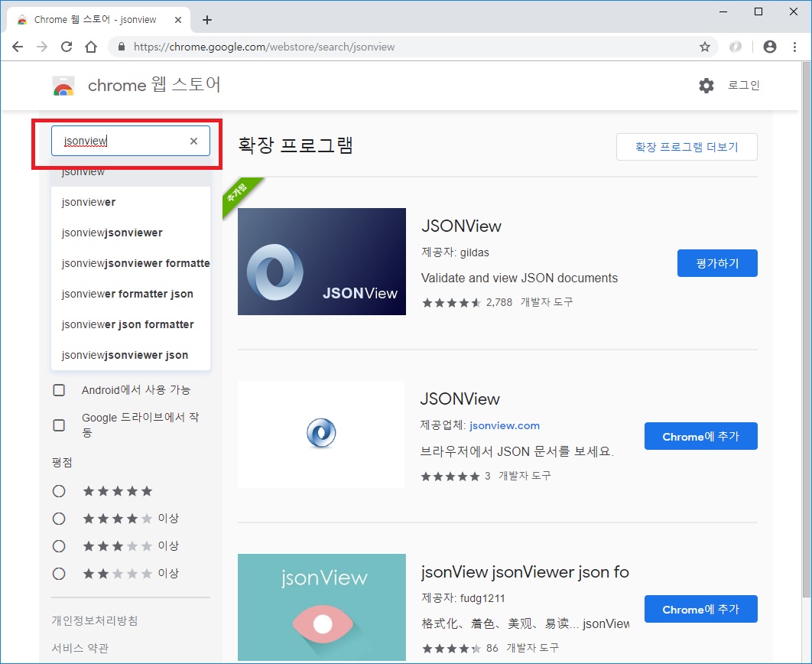Select the five-star rating filter
This screenshot has width=812, height=664.
click(59, 491)
